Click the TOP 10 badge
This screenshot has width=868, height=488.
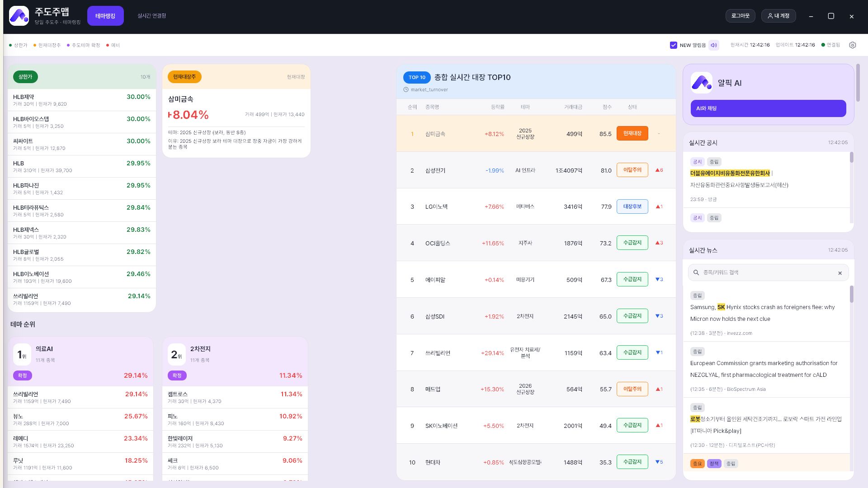tap(417, 77)
